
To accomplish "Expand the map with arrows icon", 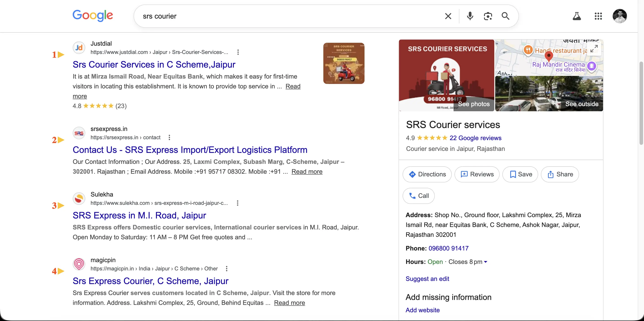I will [594, 49].
